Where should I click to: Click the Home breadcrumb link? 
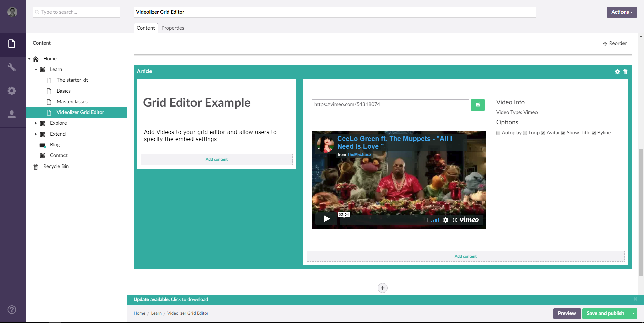[139, 313]
